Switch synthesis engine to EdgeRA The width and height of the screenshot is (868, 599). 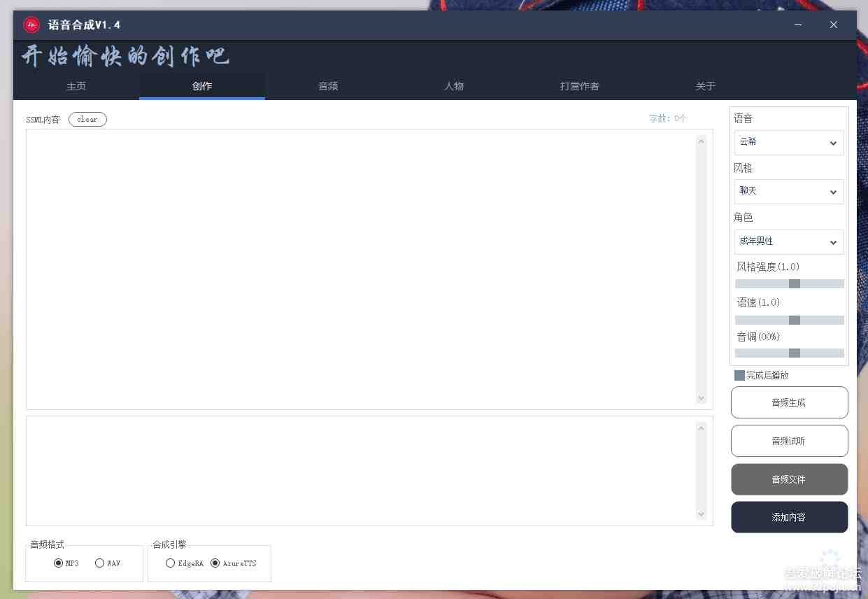click(x=170, y=563)
